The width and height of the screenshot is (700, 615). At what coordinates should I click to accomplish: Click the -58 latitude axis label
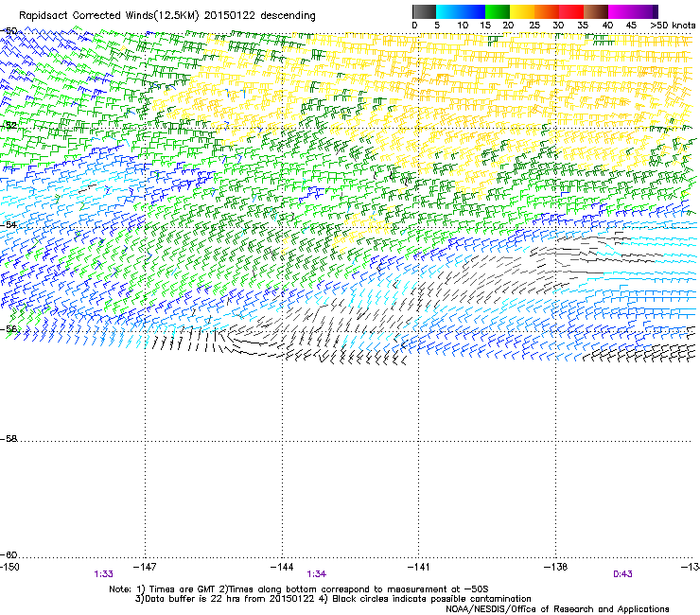[x=9, y=439]
